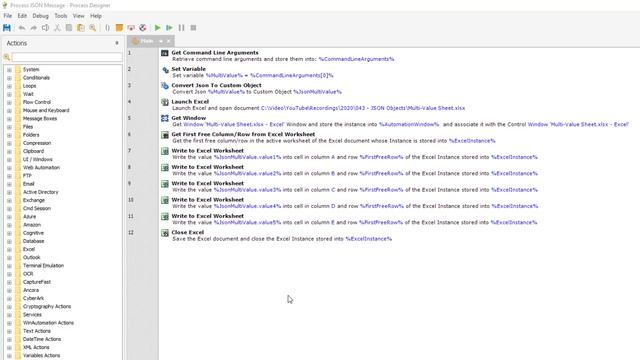The width and height of the screenshot is (640, 360).
Task: Select the UI / Windows category
Action: [x=38, y=159]
